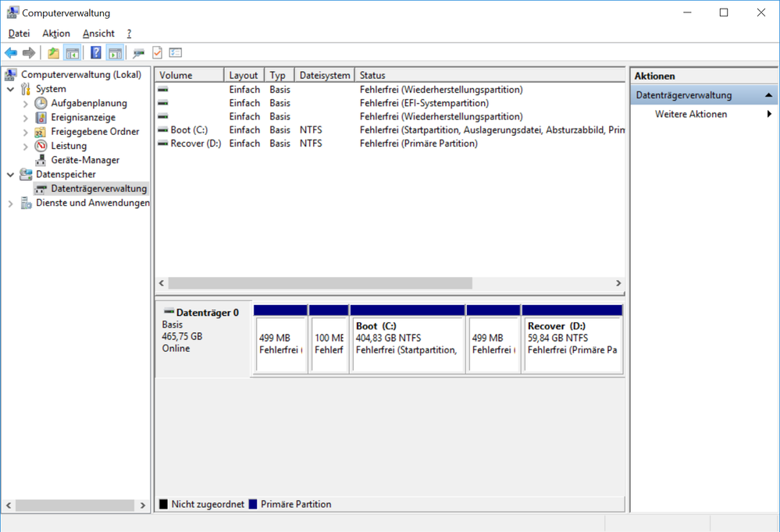Expand Dienste und Anwendungen node
Image resolution: width=780 pixels, height=532 pixels.
10,204
